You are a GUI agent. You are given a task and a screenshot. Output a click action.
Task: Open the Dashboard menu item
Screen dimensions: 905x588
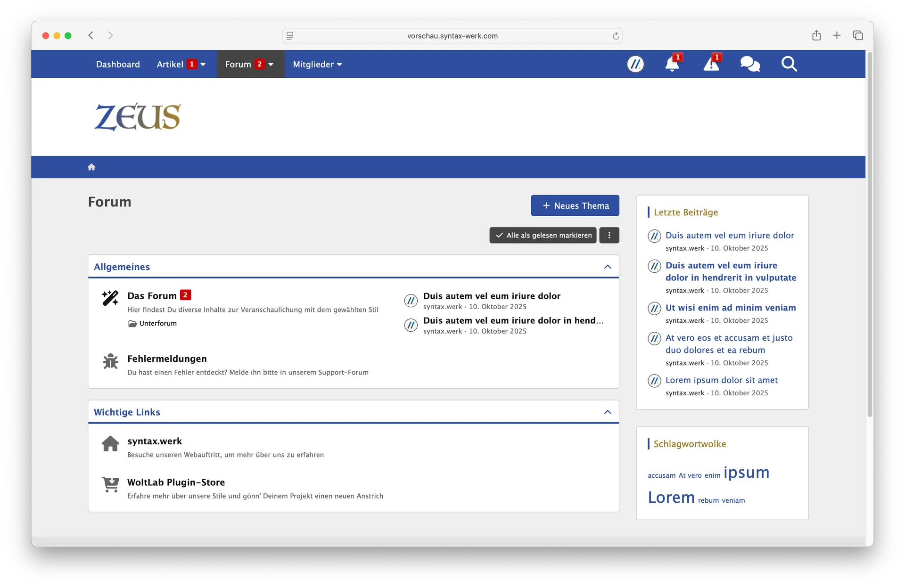coord(118,65)
